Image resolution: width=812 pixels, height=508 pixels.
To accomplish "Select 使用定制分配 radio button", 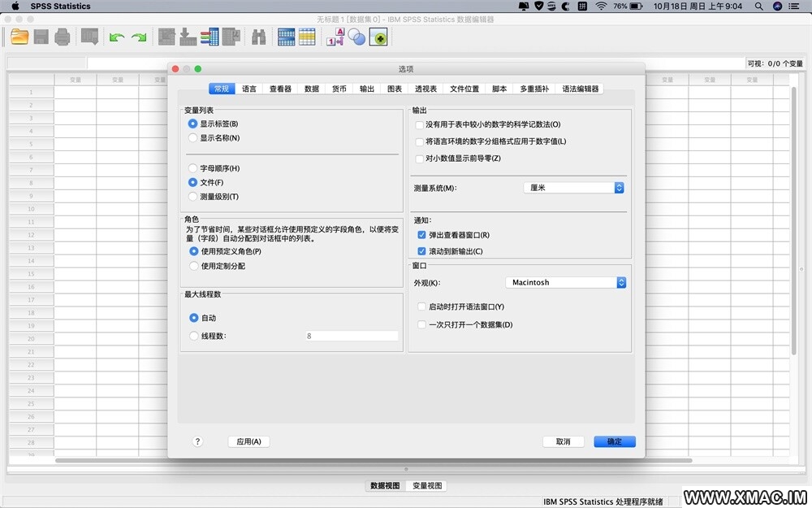I will pyautogui.click(x=194, y=266).
